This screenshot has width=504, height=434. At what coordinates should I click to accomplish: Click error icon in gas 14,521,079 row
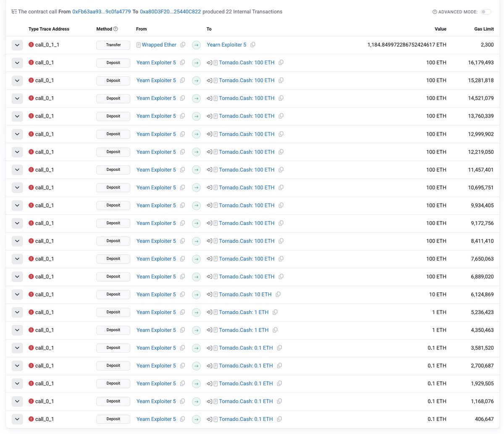point(31,98)
